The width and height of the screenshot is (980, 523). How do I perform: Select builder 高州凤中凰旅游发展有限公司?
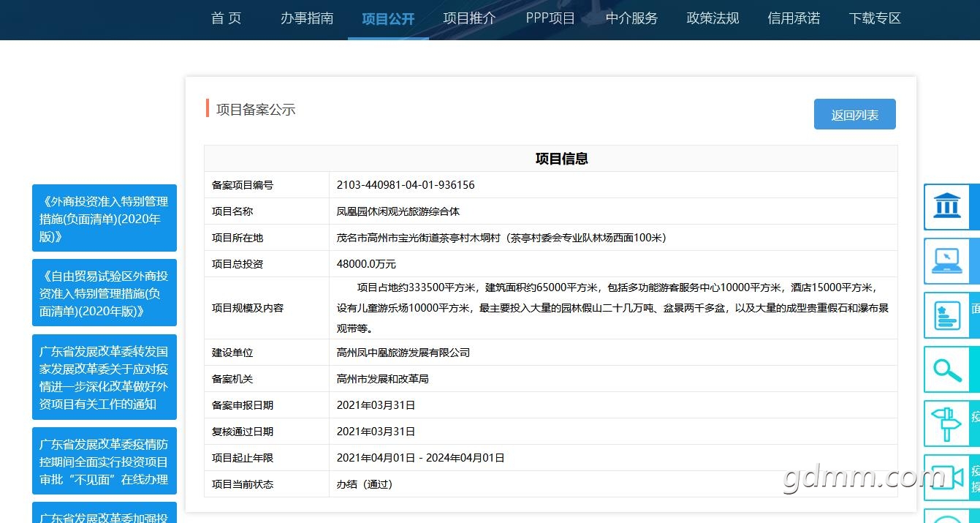pyautogui.click(x=403, y=353)
